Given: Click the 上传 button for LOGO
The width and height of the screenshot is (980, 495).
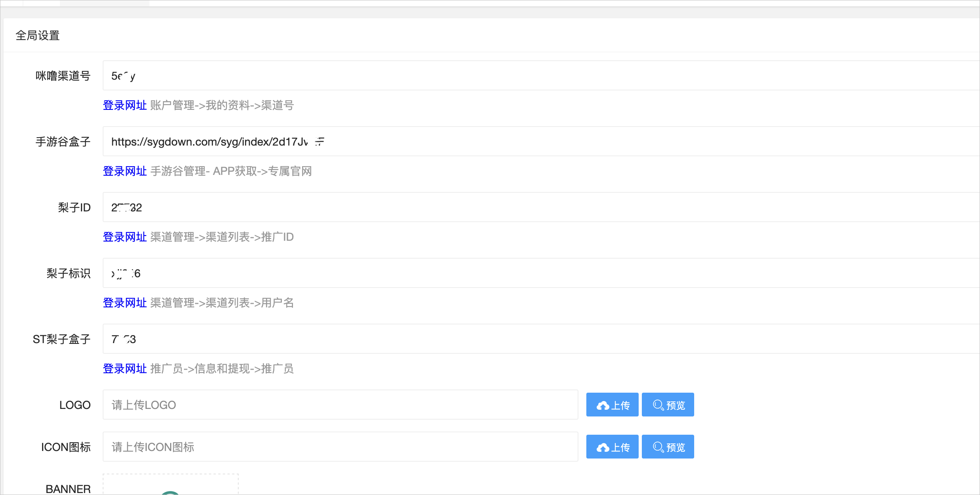Looking at the screenshot, I should (x=612, y=405).
